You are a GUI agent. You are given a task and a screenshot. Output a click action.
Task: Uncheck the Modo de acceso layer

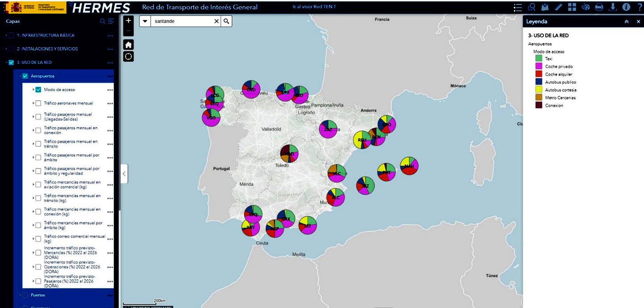point(38,90)
